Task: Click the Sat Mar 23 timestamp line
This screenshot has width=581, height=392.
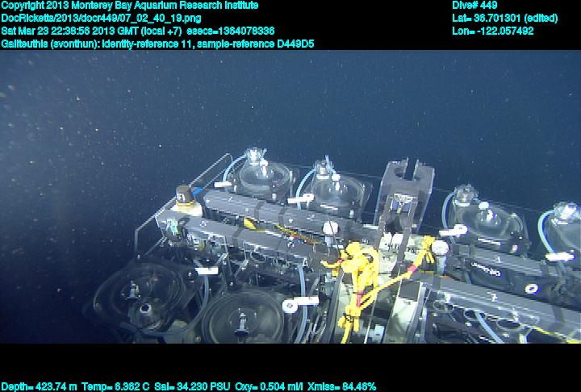Action: (x=137, y=31)
